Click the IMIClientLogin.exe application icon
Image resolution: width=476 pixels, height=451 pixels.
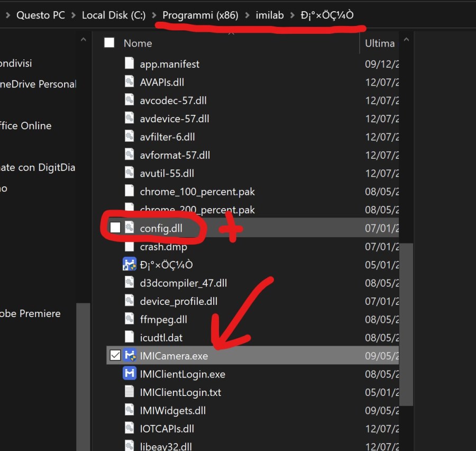pos(130,374)
